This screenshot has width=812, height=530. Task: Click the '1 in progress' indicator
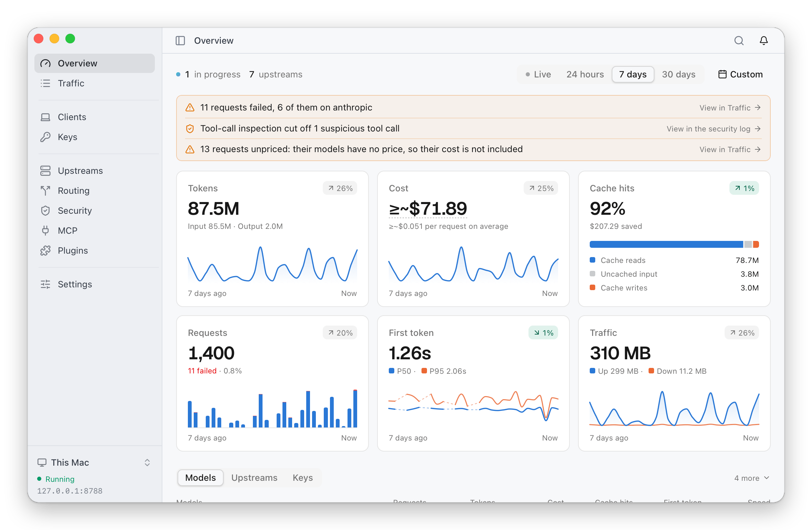[x=208, y=74]
